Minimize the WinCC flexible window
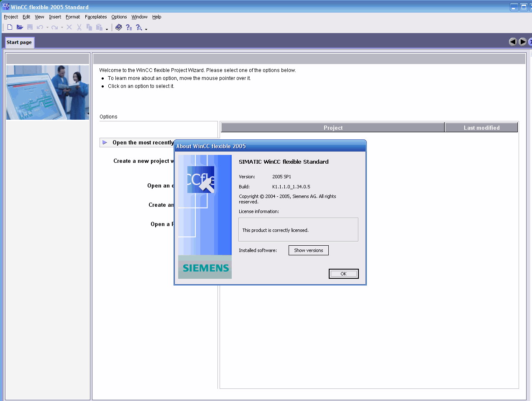 coord(514,7)
